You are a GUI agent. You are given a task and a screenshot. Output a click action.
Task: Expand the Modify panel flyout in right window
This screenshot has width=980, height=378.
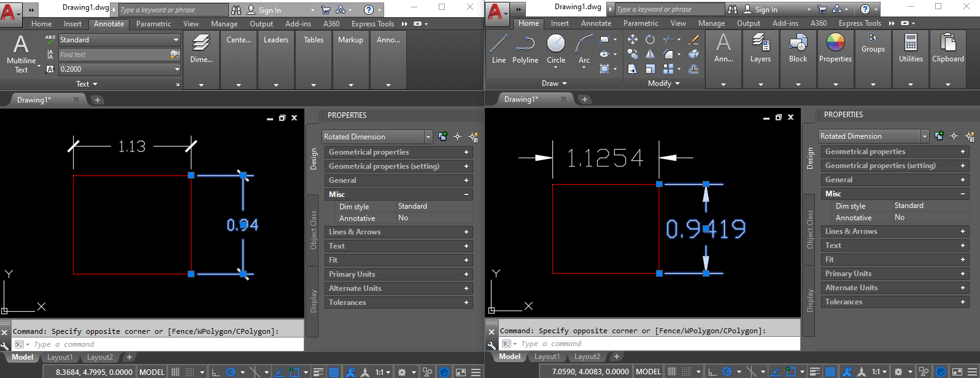pos(664,83)
